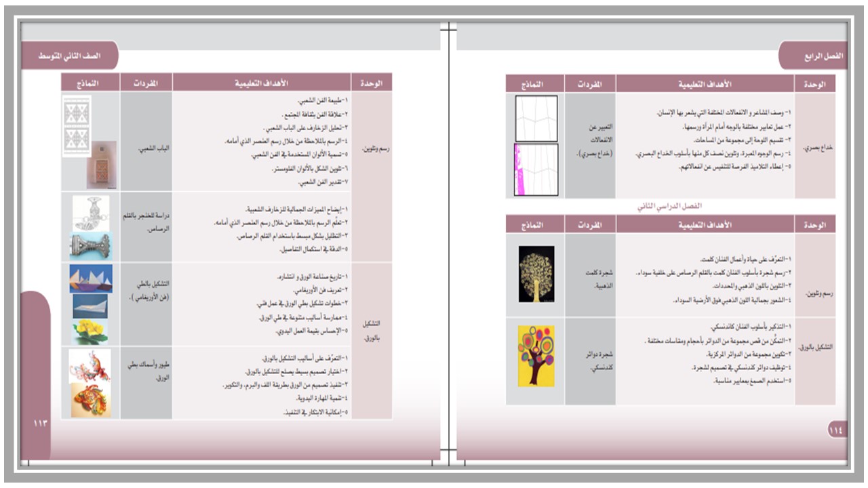Screen dimensions: 868x488
Task: Click the 'الصف الثاني المتوسط' page header tab
Action: tap(69, 55)
